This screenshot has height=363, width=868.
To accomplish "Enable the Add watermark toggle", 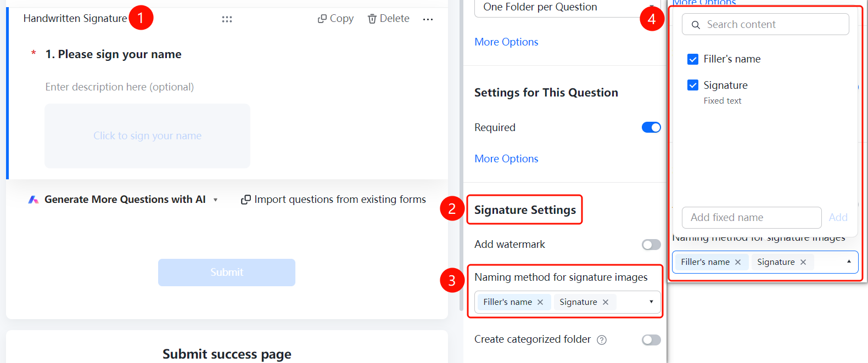I will (651, 245).
